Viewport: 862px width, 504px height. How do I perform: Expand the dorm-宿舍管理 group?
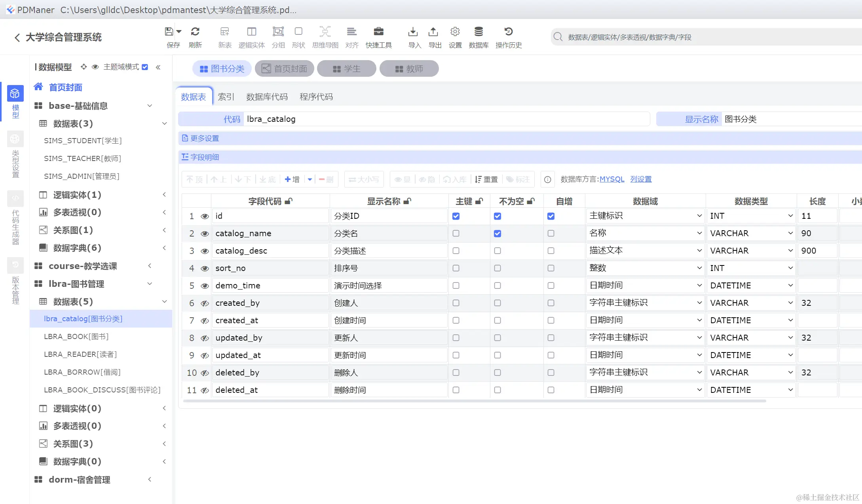150,479
